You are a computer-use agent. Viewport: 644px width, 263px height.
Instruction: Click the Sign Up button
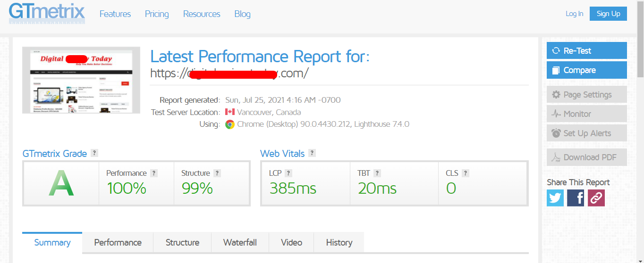click(x=608, y=14)
